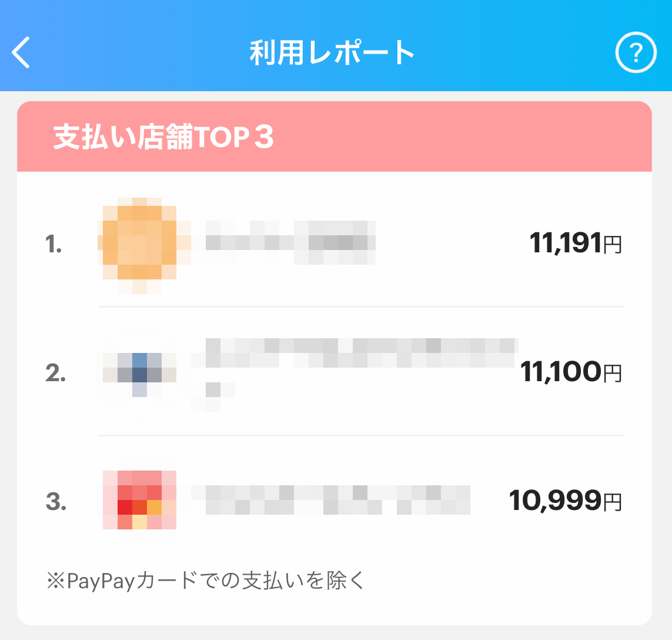This screenshot has width=672, height=640.
Task: Click the rank number "2."
Action: (55, 374)
